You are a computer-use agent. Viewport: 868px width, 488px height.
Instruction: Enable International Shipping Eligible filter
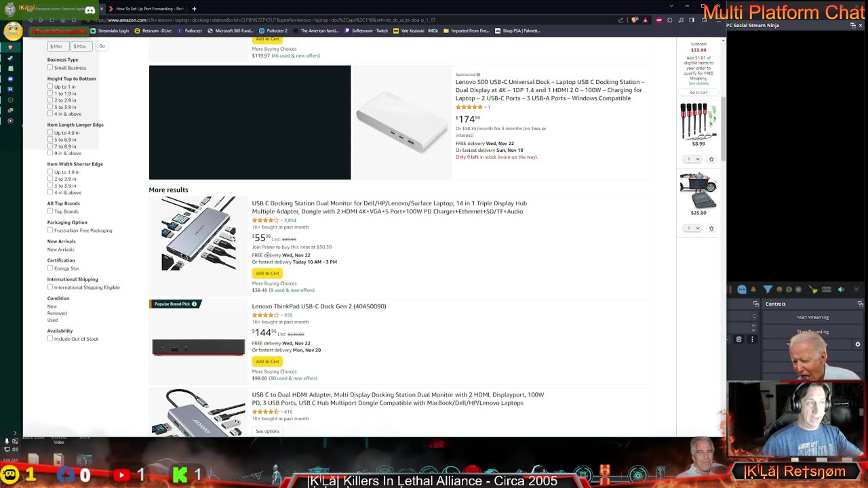[50, 287]
